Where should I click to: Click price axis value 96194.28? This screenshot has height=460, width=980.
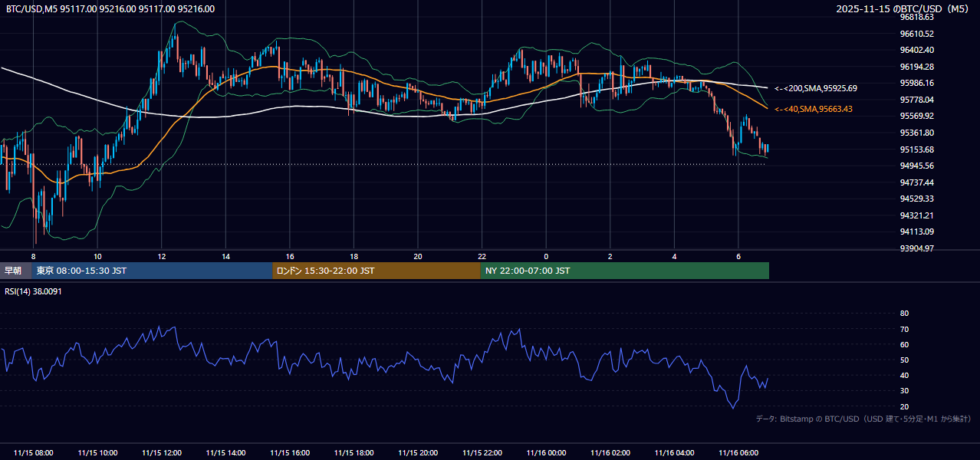point(917,67)
